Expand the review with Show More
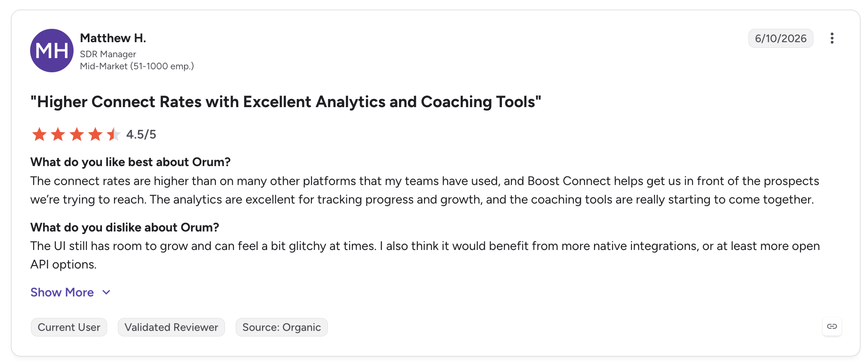 pyautogui.click(x=62, y=293)
